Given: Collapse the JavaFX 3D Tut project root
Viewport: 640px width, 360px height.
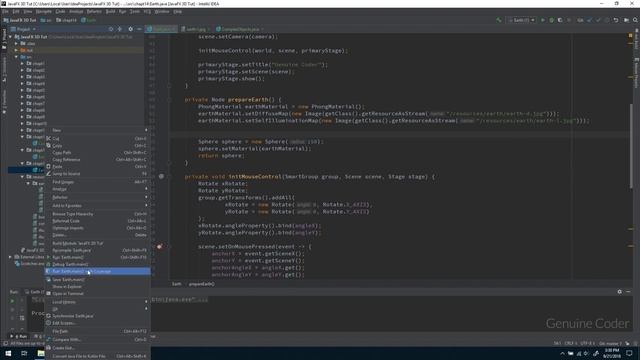Looking at the screenshot, I should (x=10, y=37).
